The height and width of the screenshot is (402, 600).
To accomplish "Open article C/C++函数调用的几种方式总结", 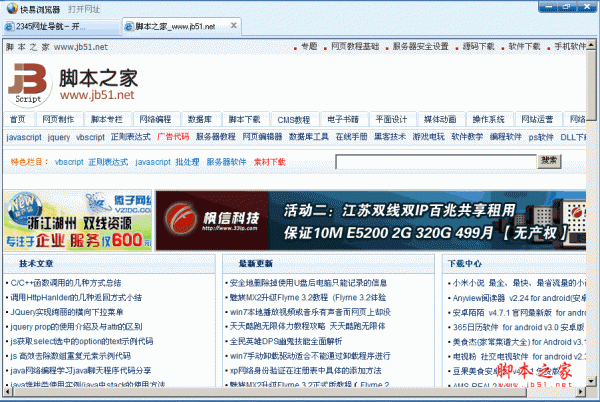I will (66, 283).
